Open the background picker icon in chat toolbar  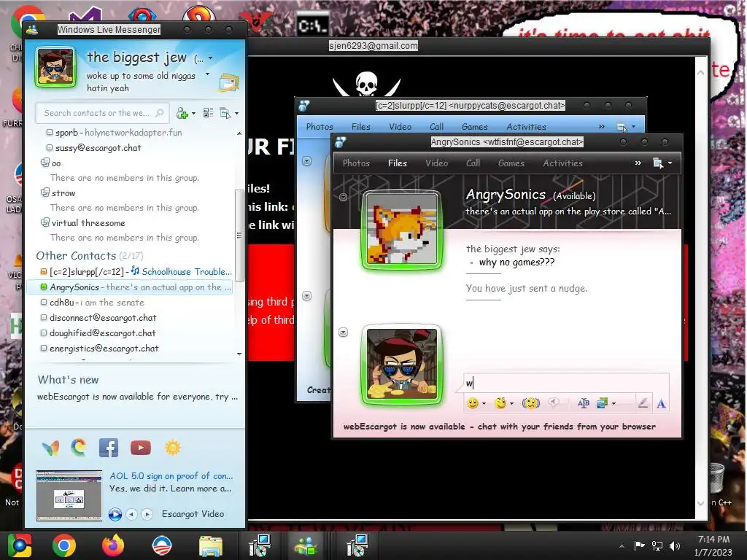click(x=602, y=403)
